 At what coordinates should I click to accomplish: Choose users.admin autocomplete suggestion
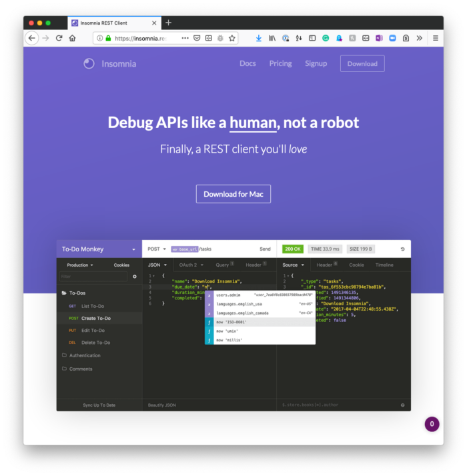(260, 295)
